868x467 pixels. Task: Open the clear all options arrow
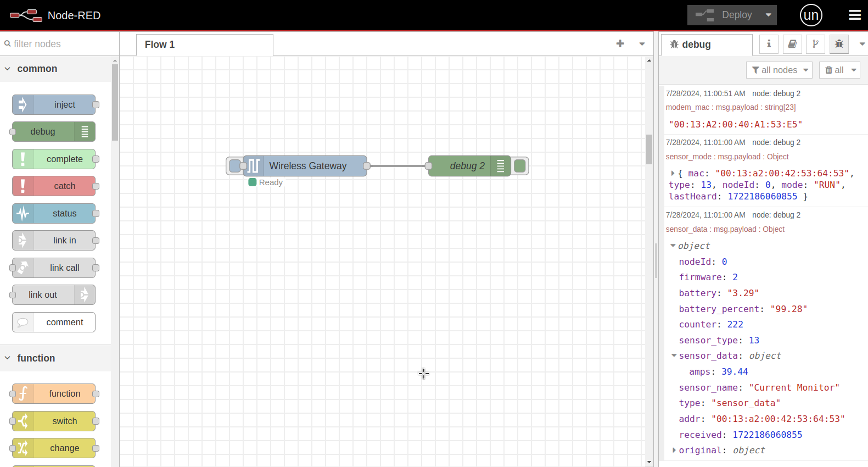pyautogui.click(x=854, y=70)
